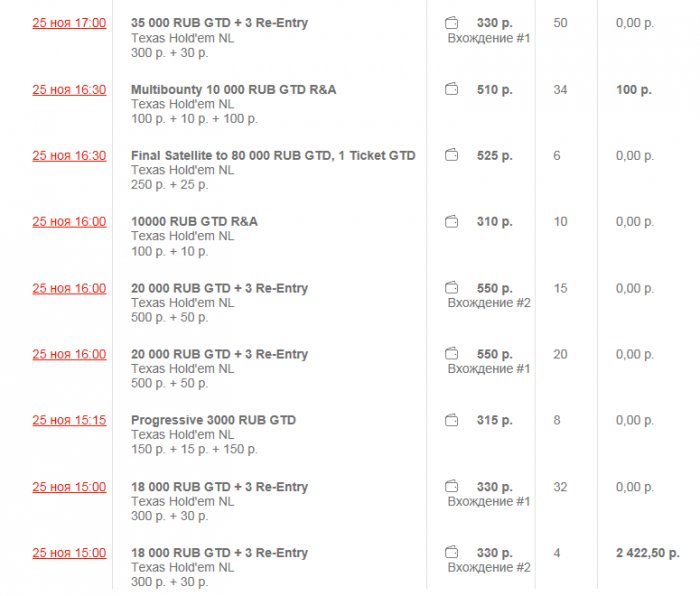Click wallet icon for 18 000 GTD Вхождение #2
Screen dimensions: 700x596
451,553
